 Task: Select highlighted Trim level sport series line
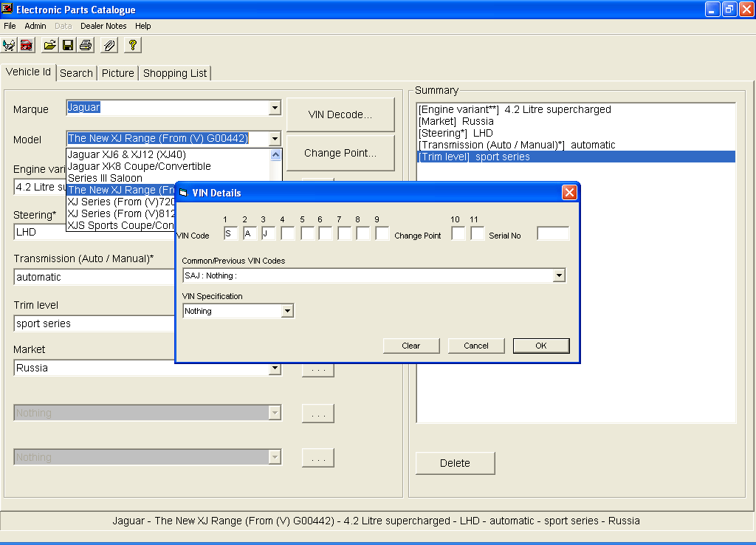576,157
